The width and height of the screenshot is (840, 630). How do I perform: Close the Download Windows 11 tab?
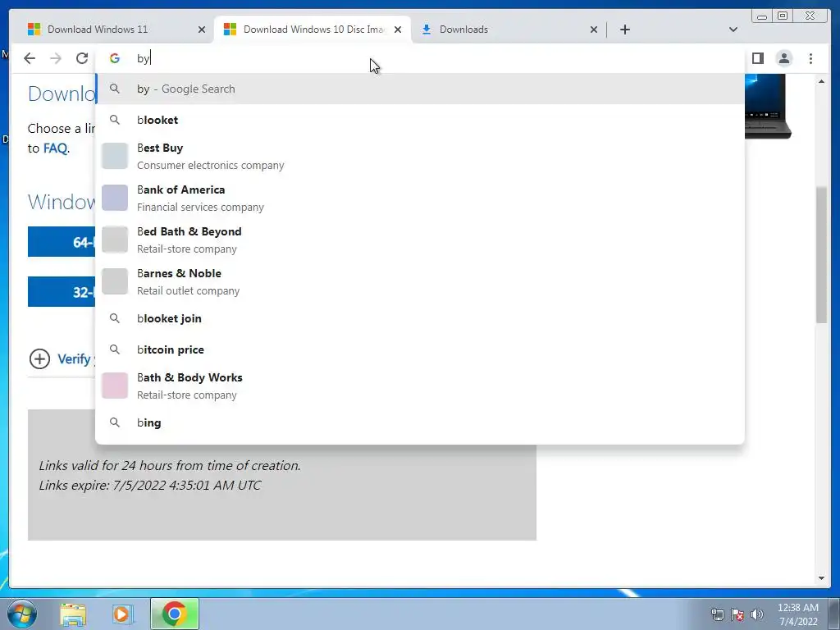[202, 30]
